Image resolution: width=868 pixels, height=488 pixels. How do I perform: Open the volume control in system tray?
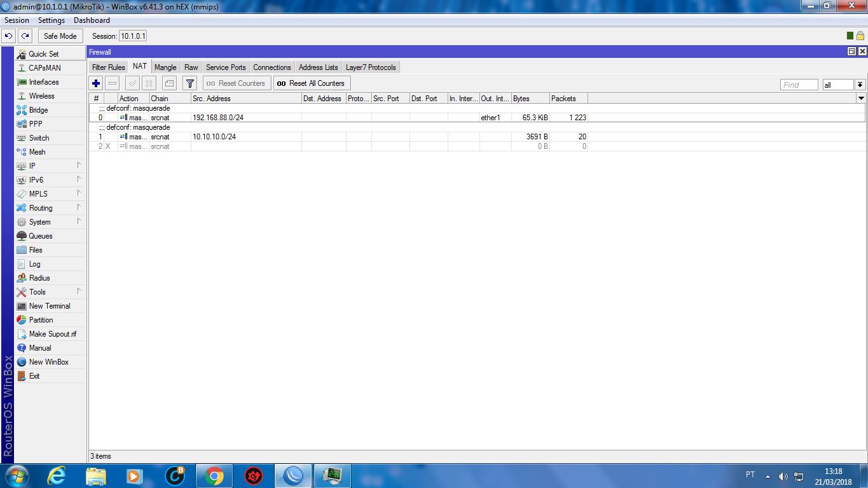[x=783, y=477]
